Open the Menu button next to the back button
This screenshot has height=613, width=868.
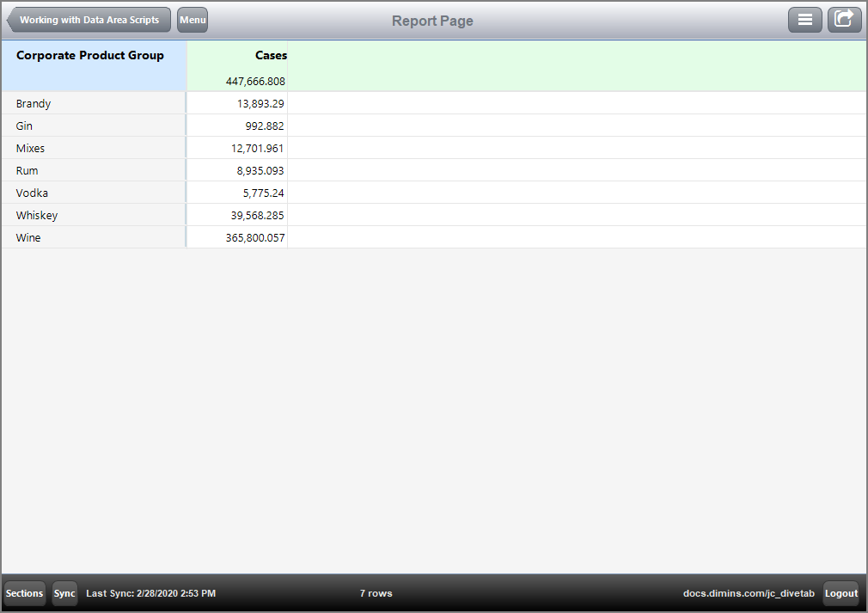point(192,20)
